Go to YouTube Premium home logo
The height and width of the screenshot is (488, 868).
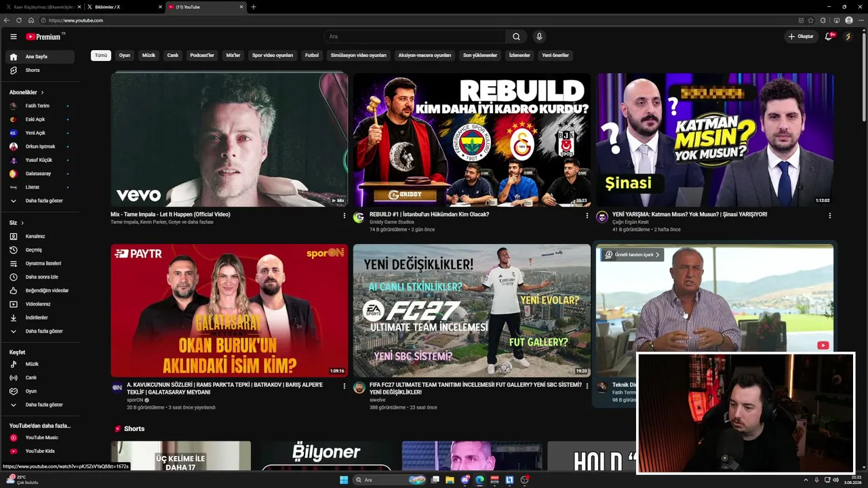[x=45, y=37]
